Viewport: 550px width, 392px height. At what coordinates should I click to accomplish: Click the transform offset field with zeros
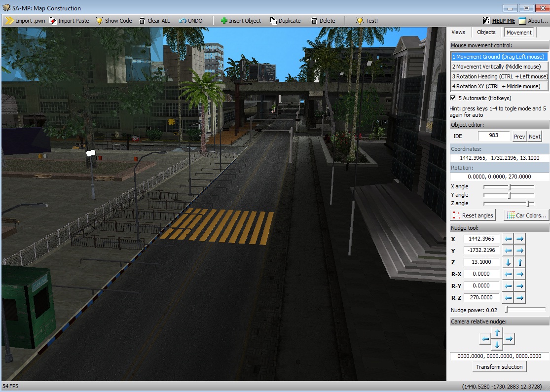click(x=499, y=356)
